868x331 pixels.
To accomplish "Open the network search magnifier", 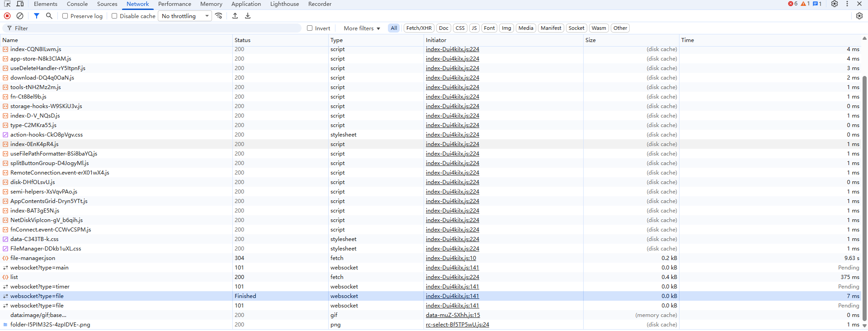I will point(49,16).
